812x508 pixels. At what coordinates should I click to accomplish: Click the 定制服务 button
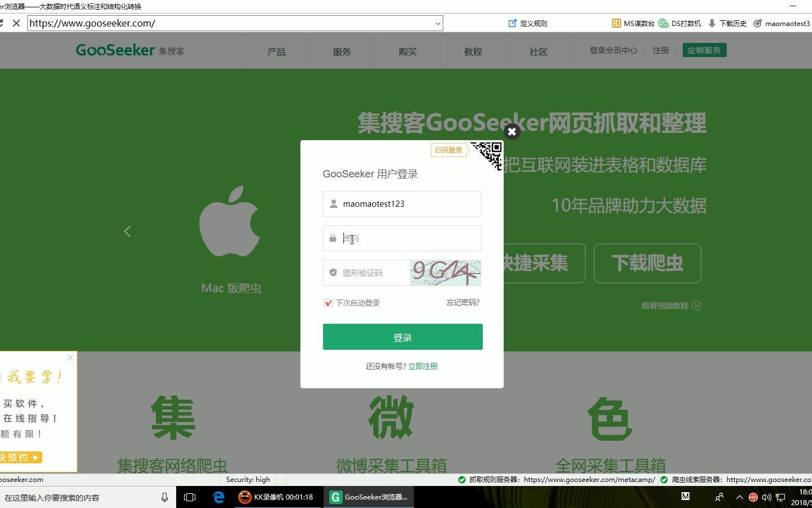704,50
